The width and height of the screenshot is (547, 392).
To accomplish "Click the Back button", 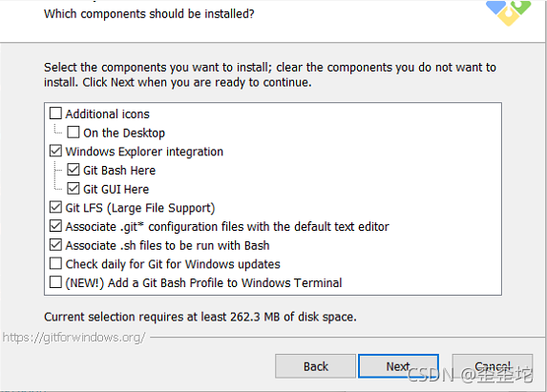I will 315,366.
